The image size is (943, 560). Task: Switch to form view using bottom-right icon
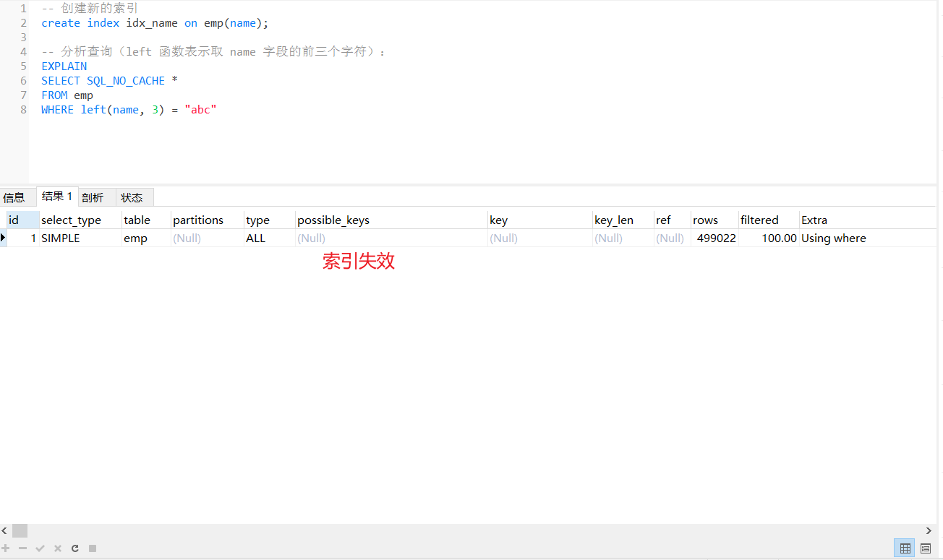926,548
